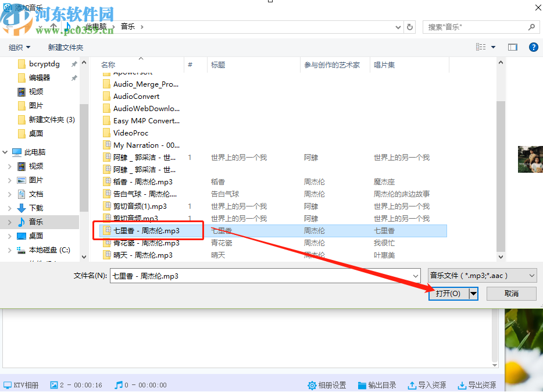The width and height of the screenshot is (543, 392).
Task: Open file type 音乐文件 dropdown
Action: coord(483,276)
